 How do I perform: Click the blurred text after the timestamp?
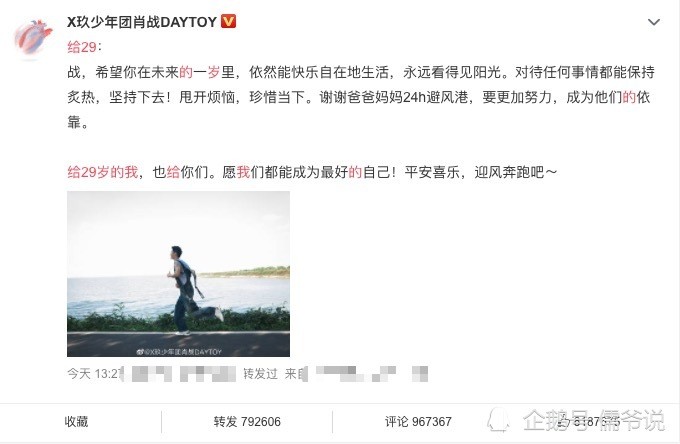(180, 374)
